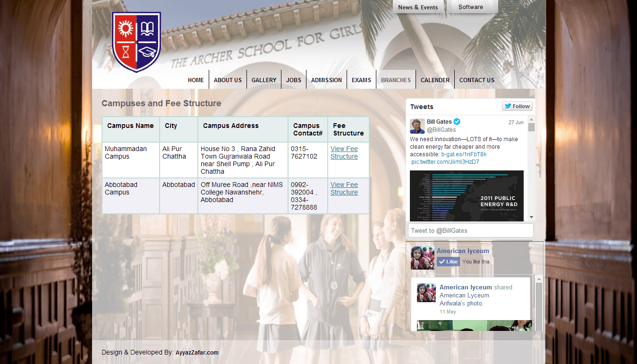Click the 11 May post timestamp
637x364 pixels.
(x=448, y=312)
